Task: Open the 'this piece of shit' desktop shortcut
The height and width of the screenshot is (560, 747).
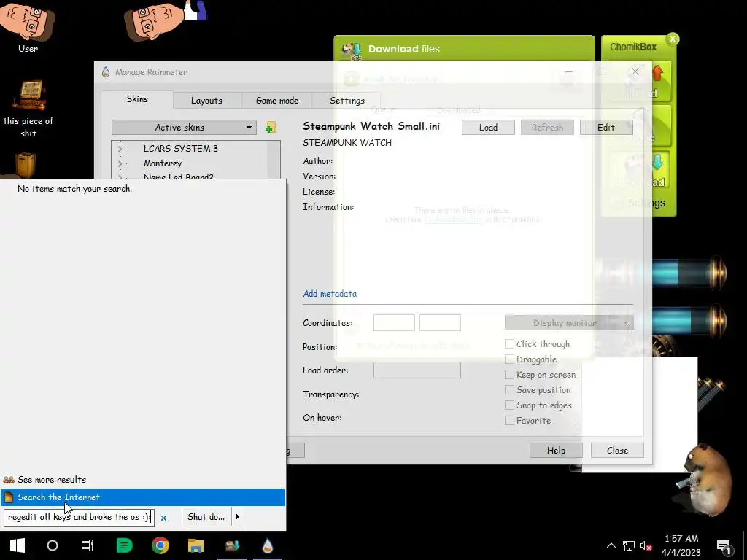Action: coord(28,109)
